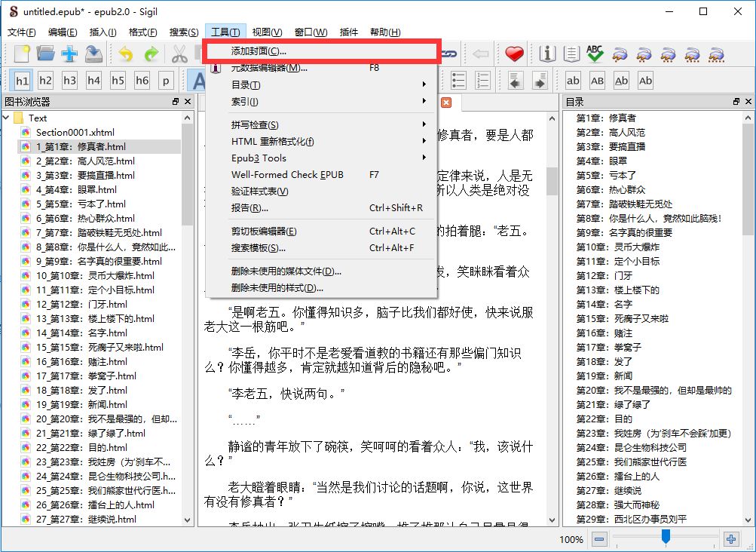Image resolution: width=756 pixels, height=552 pixels.
Task: Click the decrease indent icon
Action: point(516,81)
